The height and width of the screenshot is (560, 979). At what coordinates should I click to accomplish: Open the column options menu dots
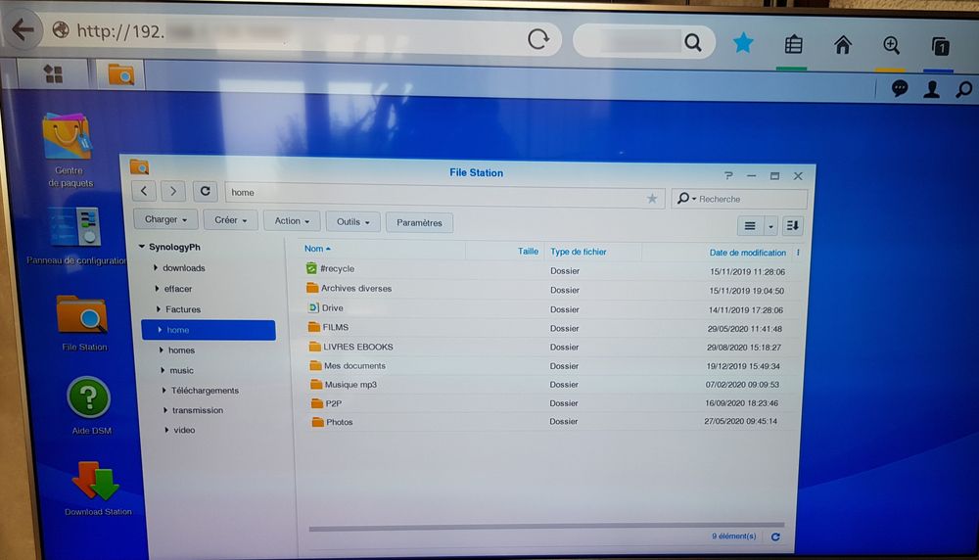[x=798, y=253]
